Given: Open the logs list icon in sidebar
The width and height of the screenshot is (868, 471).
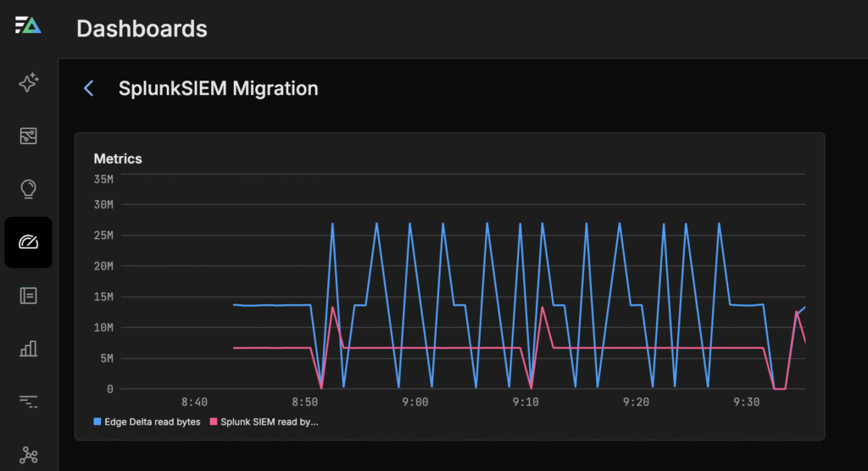Looking at the screenshot, I should 29,295.
